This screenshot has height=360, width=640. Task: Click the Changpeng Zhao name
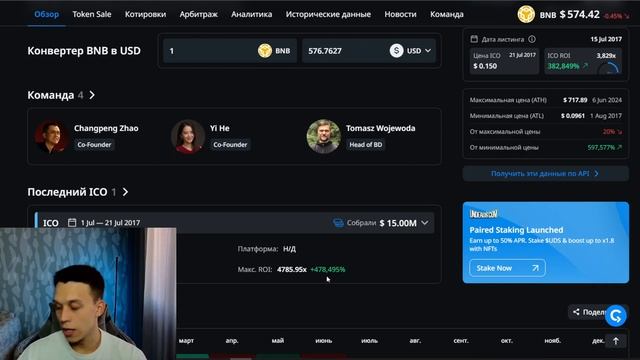coord(106,128)
